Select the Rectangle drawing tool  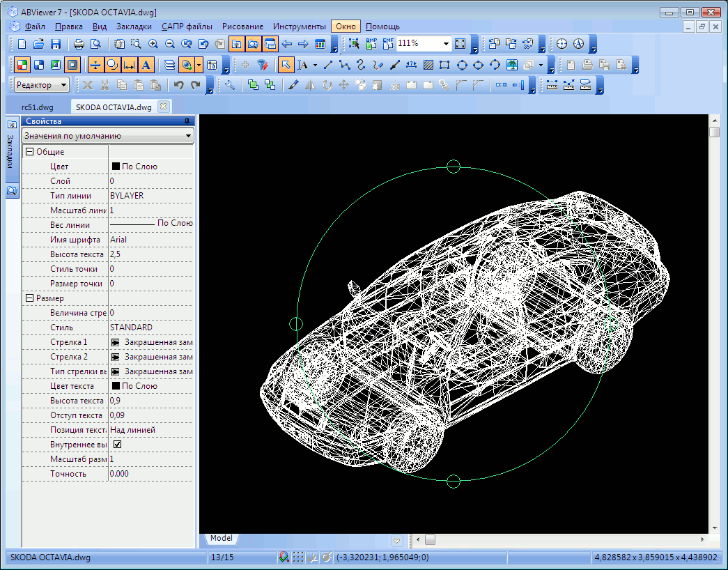pos(444,65)
